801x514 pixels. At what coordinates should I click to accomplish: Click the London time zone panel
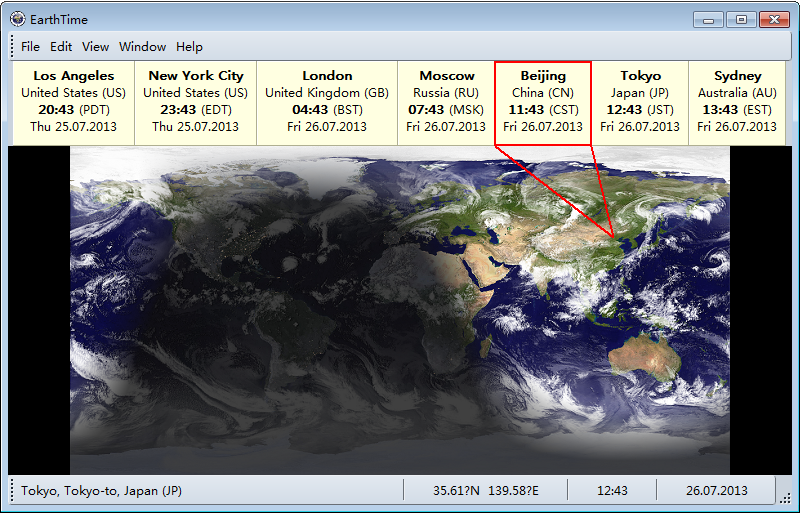pos(327,102)
